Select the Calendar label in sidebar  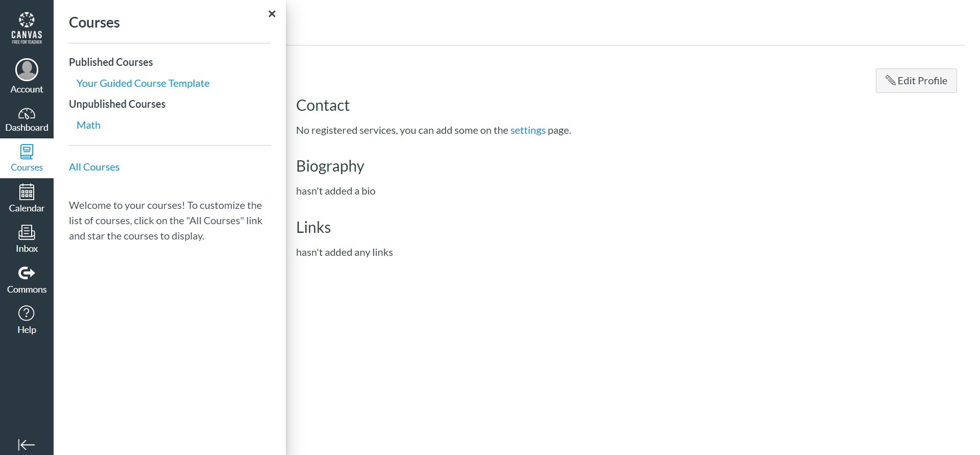[27, 208]
